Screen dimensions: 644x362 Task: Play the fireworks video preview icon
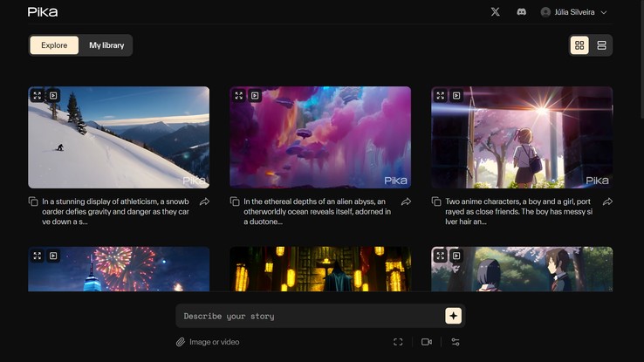coord(53,256)
